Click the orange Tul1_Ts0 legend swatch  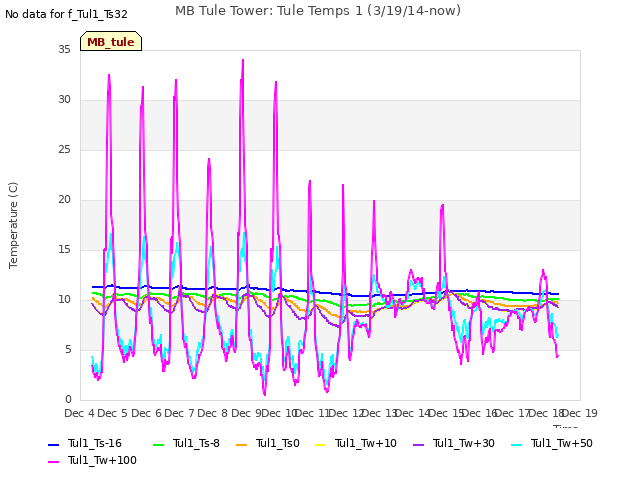(242, 444)
